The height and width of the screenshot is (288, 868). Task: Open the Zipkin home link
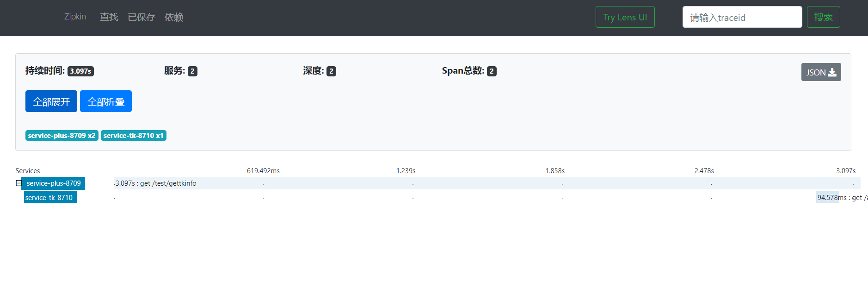click(x=75, y=17)
